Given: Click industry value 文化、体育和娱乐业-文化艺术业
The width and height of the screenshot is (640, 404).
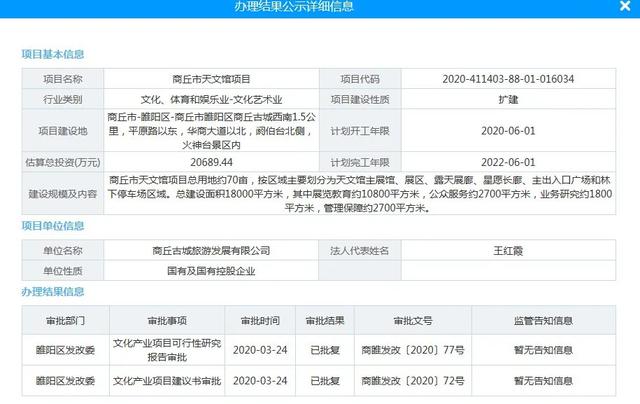Looking at the screenshot, I should click(211, 100).
